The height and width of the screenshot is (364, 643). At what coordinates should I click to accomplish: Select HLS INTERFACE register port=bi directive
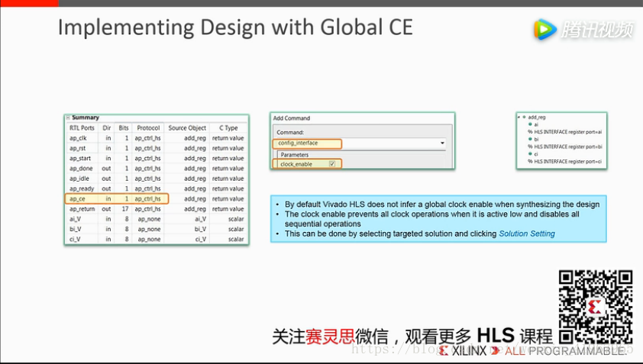click(x=568, y=147)
